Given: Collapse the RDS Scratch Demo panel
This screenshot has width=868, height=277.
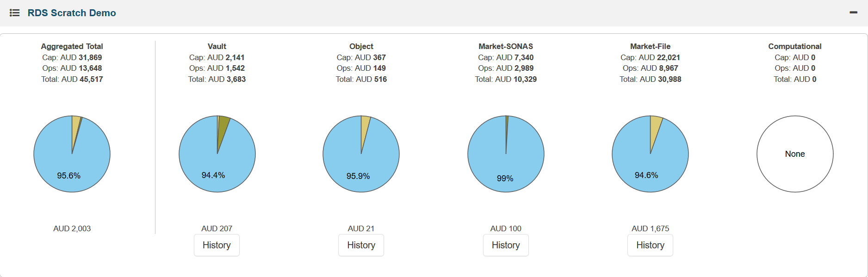Looking at the screenshot, I should [853, 13].
